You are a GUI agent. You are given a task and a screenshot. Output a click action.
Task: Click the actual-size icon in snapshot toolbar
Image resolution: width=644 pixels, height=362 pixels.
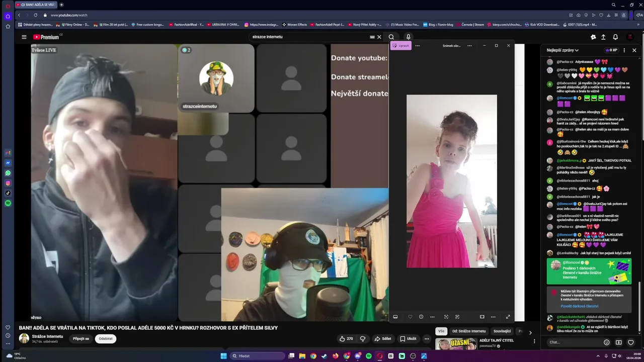[482, 317]
